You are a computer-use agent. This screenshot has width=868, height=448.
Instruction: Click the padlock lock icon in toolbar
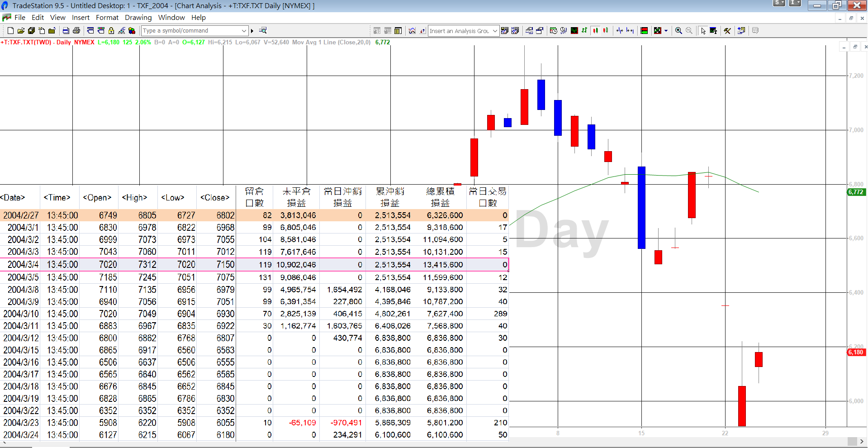click(x=111, y=31)
